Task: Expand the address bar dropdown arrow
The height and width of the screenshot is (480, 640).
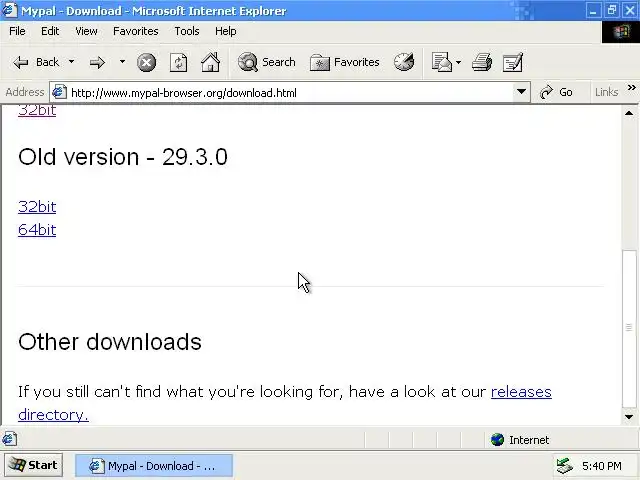Action: 521,92
